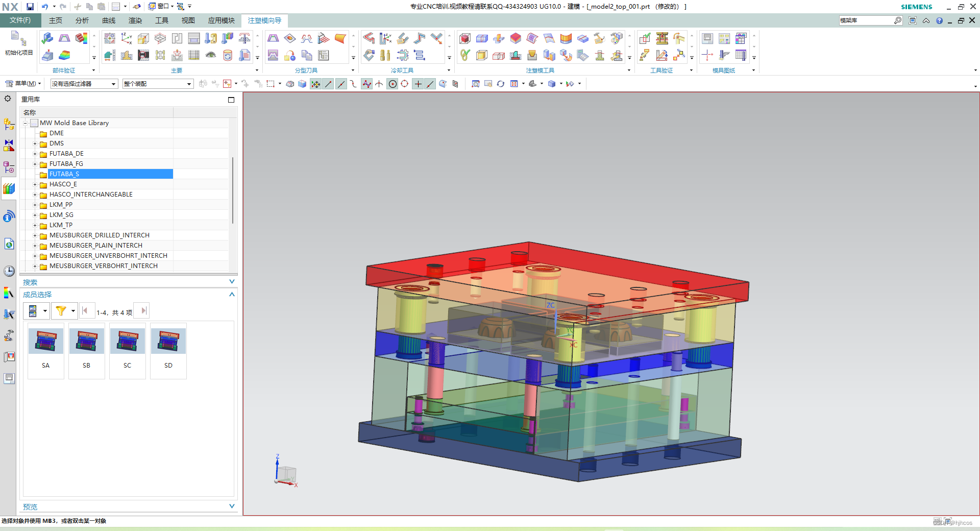Switch to the 主页 tab
The image size is (980, 531).
tap(56, 20)
